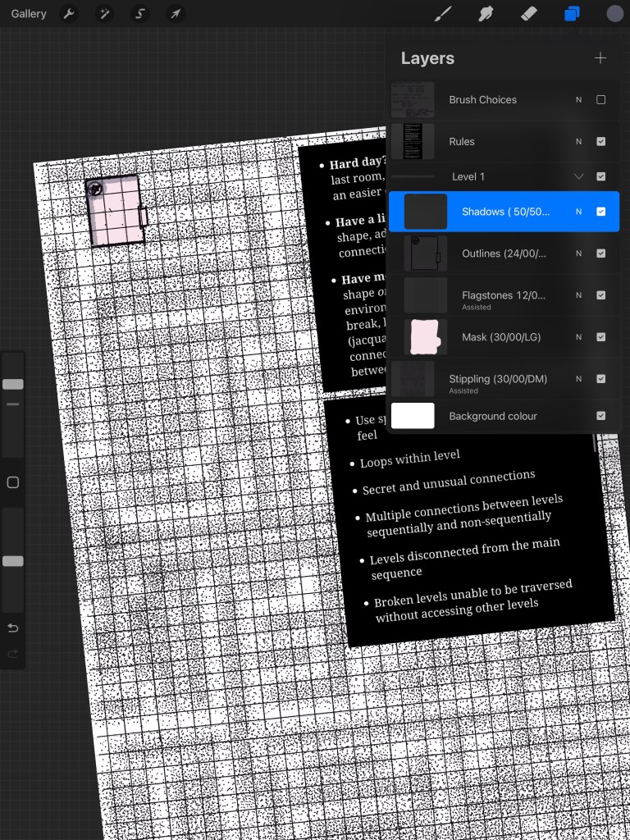The width and height of the screenshot is (630, 840).
Task: Select the Outlines layer
Action: [504, 253]
